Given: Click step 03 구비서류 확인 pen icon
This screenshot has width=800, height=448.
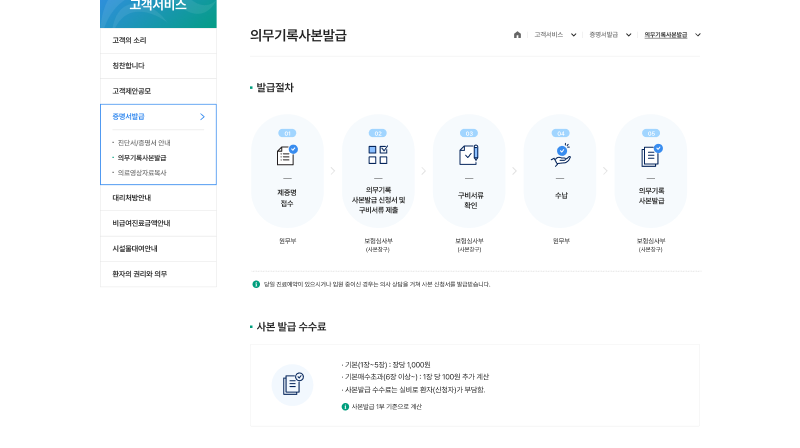Looking at the screenshot, I should pos(469,155).
